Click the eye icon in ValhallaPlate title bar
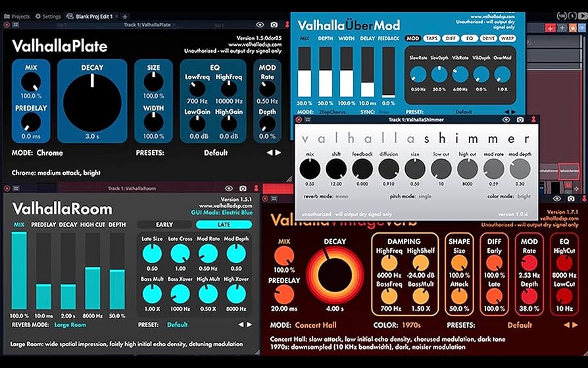588x368 pixels. coord(260,25)
